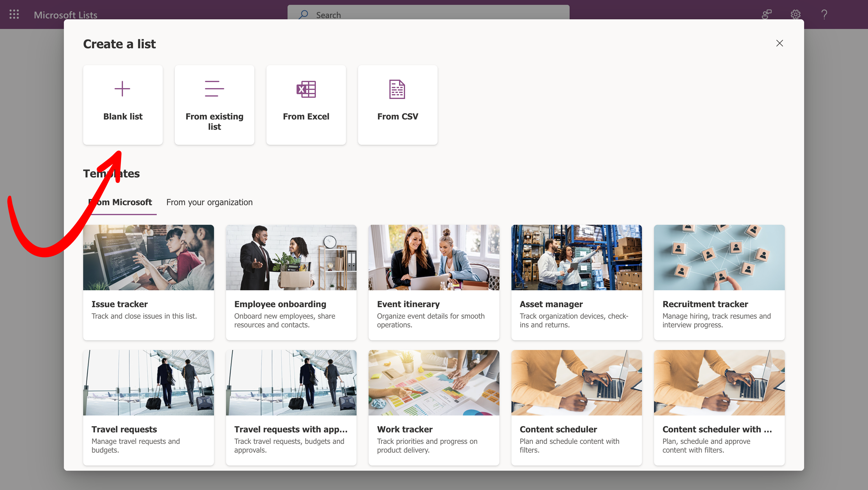Screen dimensions: 868x490
Task: Switch to From your organization tab
Action: 209,202
